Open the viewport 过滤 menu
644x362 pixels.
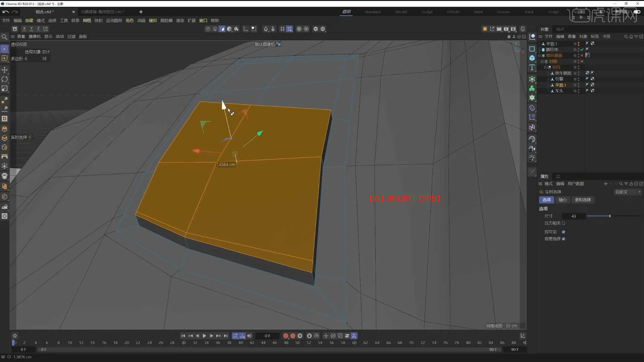pyautogui.click(x=71, y=37)
